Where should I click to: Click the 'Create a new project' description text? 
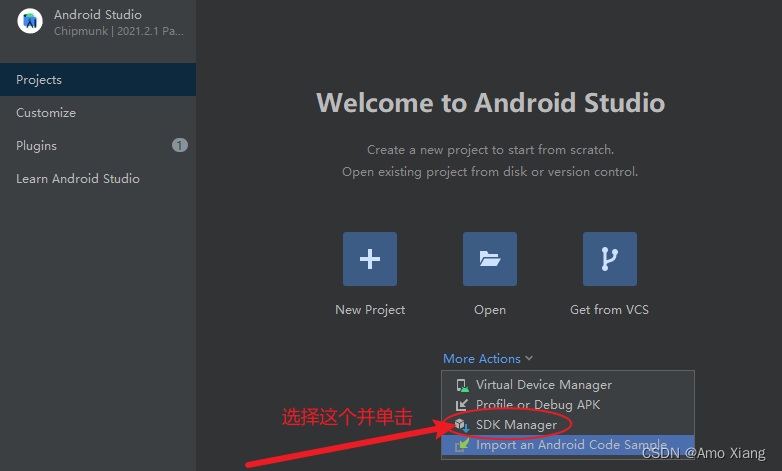click(x=490, y=150)
